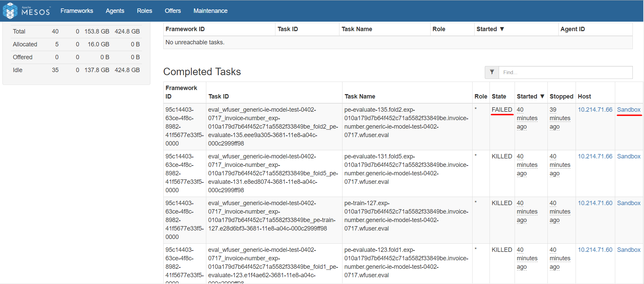The height and width of the screenshot is (284, 644).
Task: Click the Find input in Completed Tasks
Action: pos(565,72)
